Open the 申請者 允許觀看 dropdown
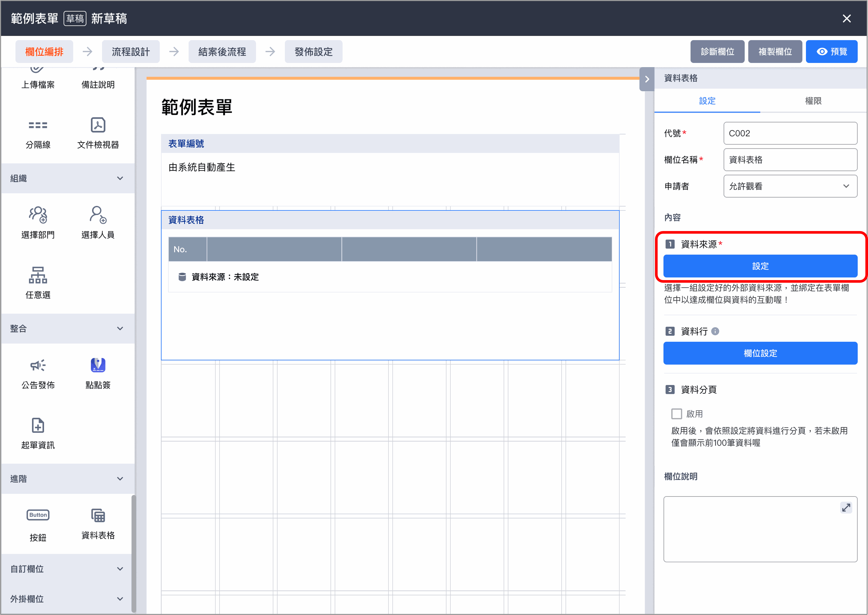 pos(790,186)
